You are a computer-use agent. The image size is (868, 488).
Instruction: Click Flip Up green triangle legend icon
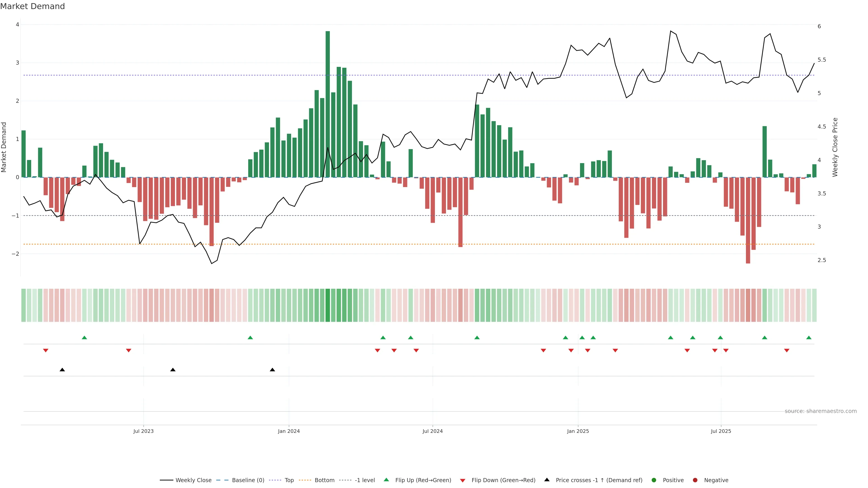pos(387,480)
